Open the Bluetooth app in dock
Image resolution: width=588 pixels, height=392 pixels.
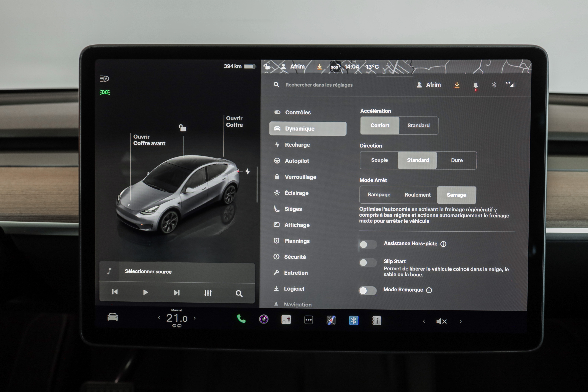click(x=353, y=320)
